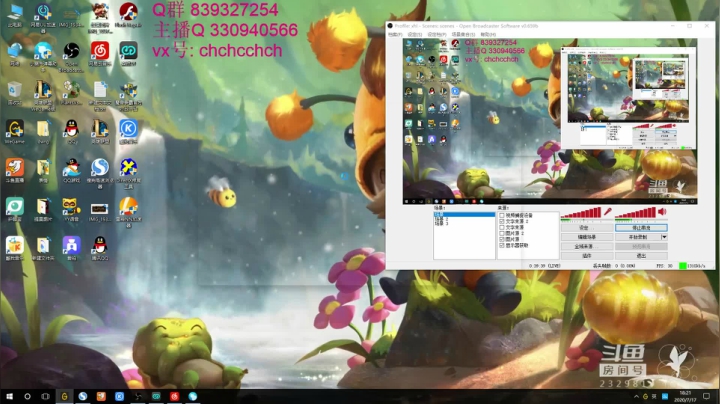The image size is (720, 404).
Task: Click the Global Sources button
Action: pyautogui.click(x=587, y=247)
